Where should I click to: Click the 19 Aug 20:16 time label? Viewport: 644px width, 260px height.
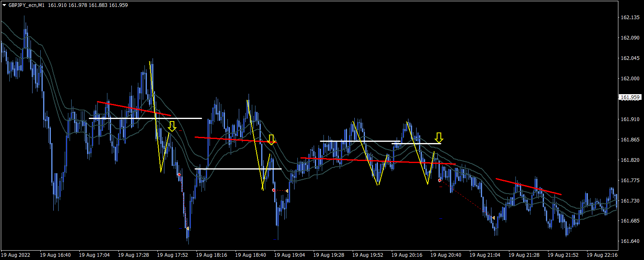pyautogui.click(x=407, y=255)
